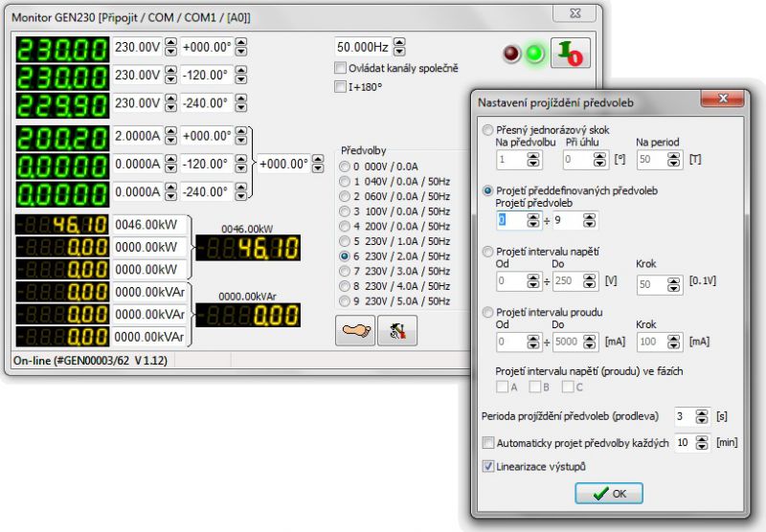This screenshot has width=766, height=532.
Task: Toggle phase C checkbox
Action: coord(568,387)
